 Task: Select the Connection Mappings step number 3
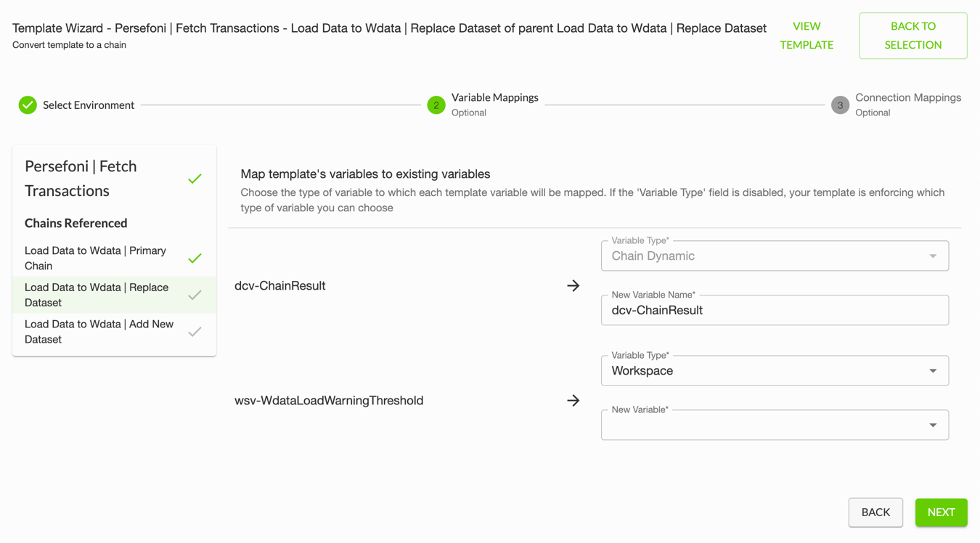click(840, 105)
